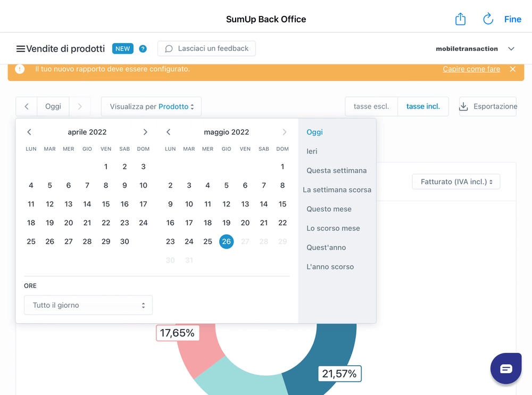Choose Questo mese preset
Viewport: 532px width, 395px height.
click(x=329, y=209)
